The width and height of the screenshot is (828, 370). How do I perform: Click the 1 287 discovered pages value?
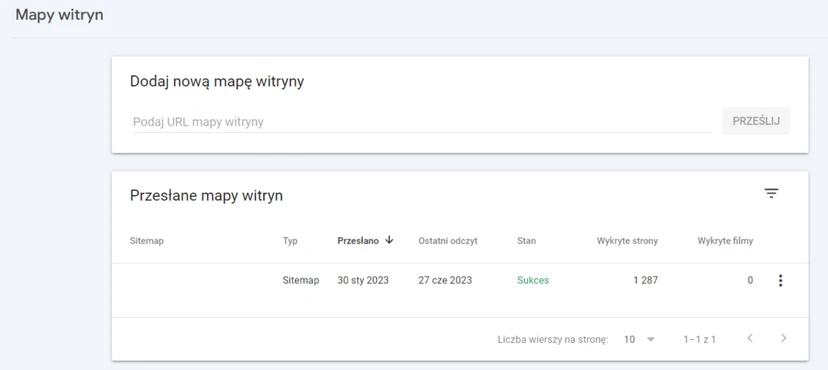[646, 280]
